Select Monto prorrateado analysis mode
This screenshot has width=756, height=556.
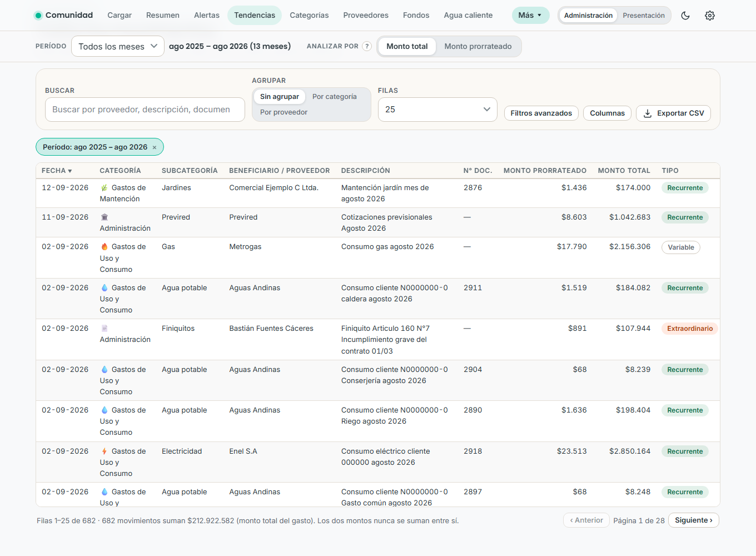(478, 47)
